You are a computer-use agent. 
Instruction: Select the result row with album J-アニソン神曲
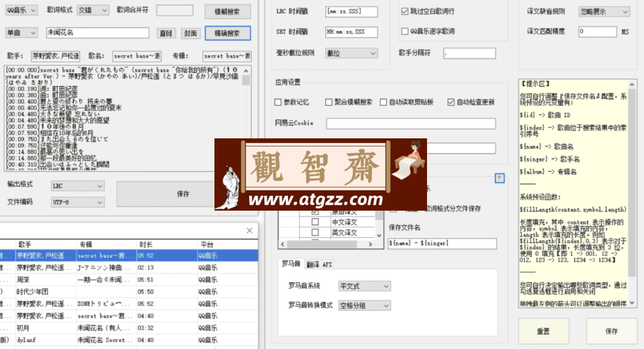click(129, 268)
